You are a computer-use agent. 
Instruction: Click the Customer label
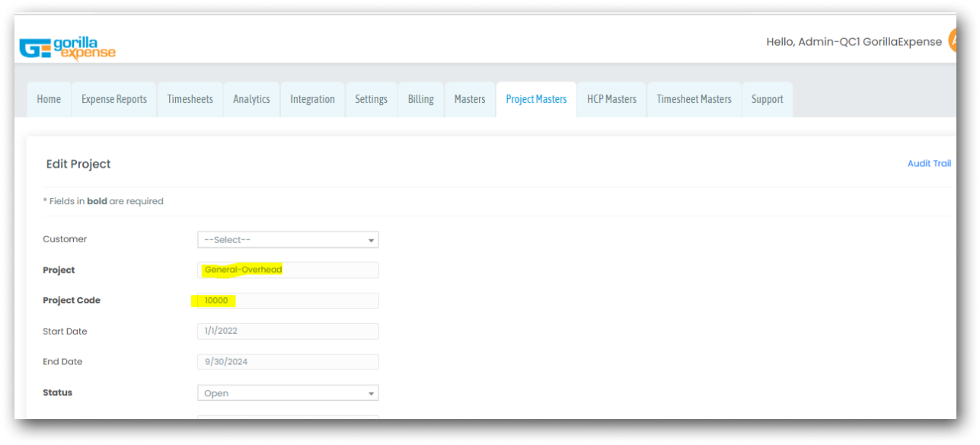[65, 239]
